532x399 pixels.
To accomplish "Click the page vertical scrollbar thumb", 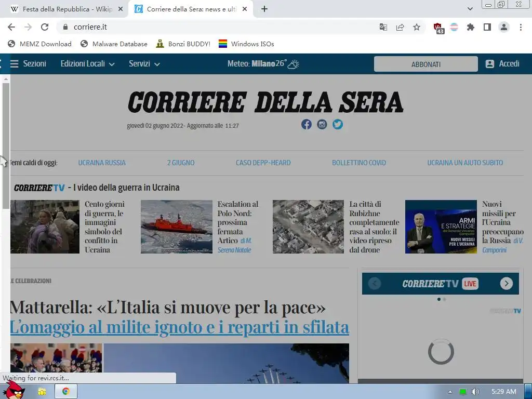I will click(x=6, y=146).
